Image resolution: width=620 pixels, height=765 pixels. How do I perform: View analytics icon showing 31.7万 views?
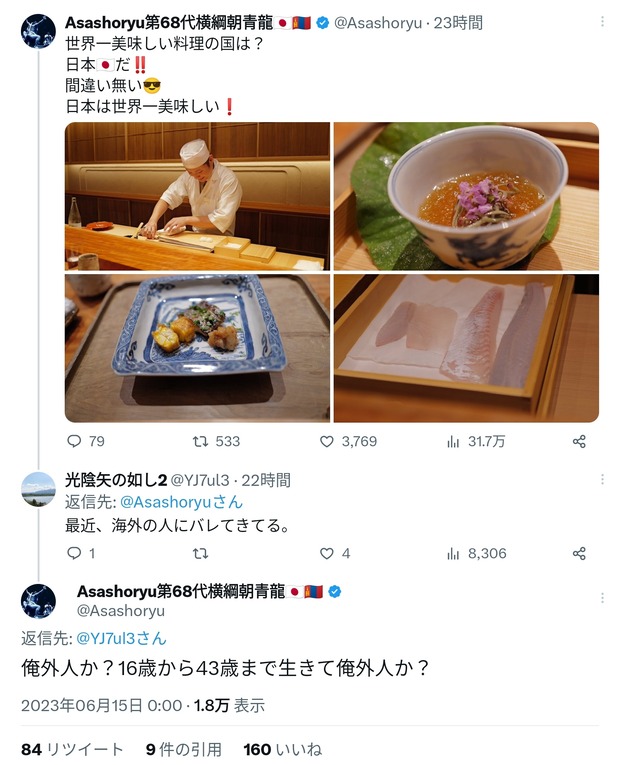point(453,442)
